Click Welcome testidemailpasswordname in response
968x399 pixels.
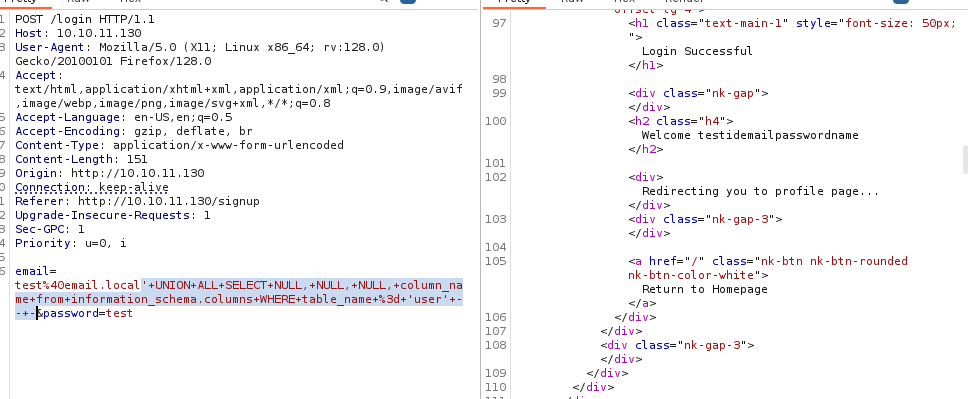750,135
